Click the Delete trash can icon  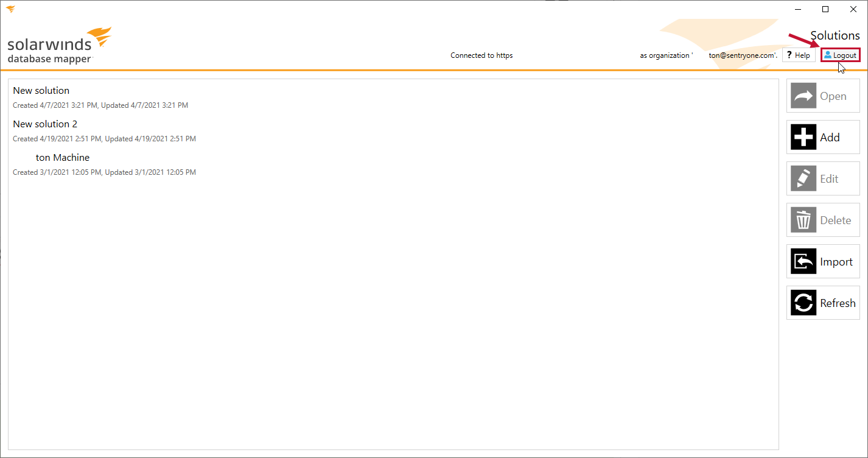point(803,220)
